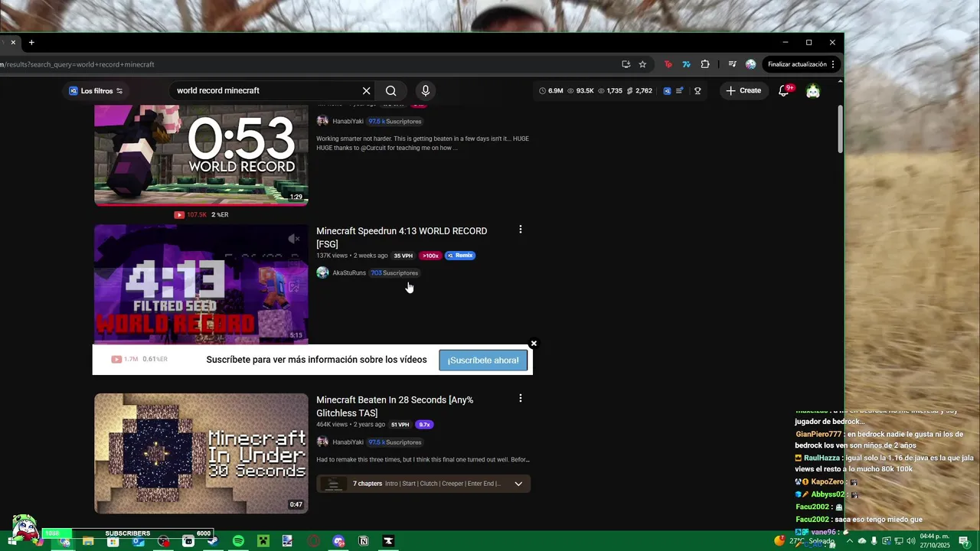Open Los filtros filter options

[96, 90]
